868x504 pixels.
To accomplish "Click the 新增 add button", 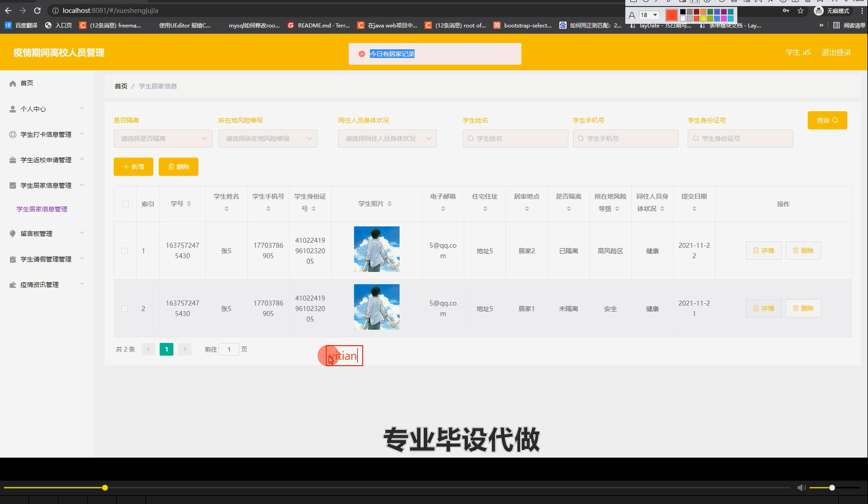I will point(133,167).
